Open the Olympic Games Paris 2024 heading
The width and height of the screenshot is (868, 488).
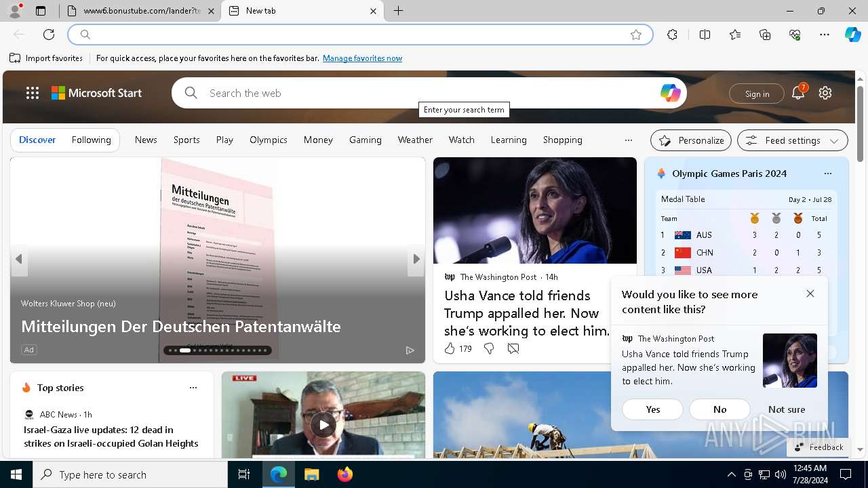pyautogui.click(x=729, y=174)
